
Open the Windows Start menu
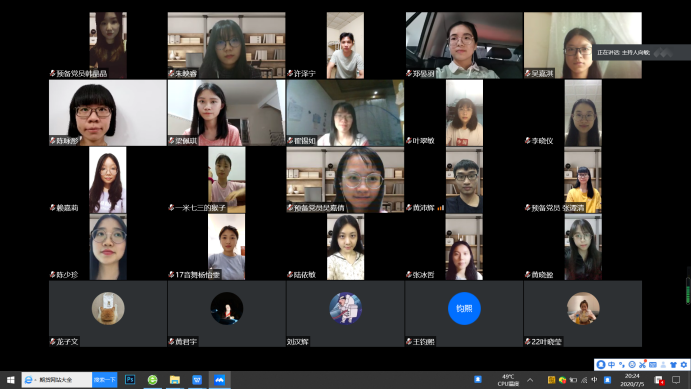point(11,380)
